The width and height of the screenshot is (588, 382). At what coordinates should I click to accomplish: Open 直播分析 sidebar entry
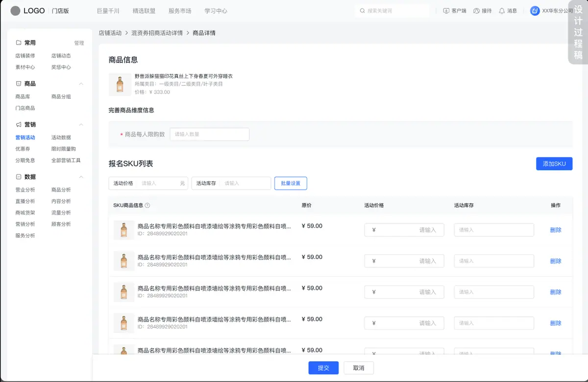(25, 201)
